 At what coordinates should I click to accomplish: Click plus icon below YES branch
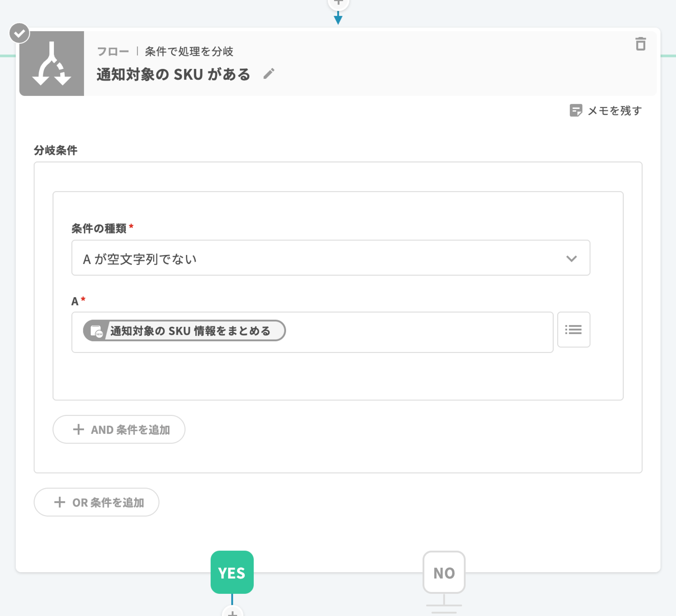pos(232,613)
